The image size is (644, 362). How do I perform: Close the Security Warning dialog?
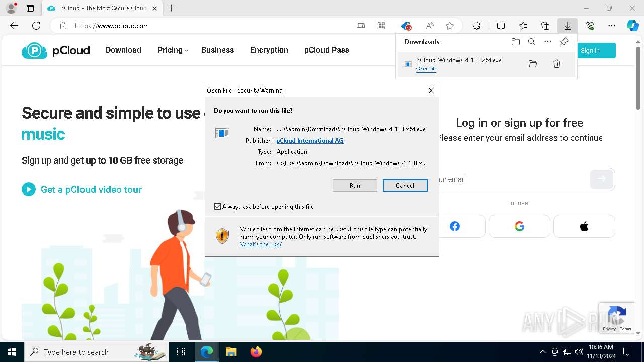coord(431,90)
